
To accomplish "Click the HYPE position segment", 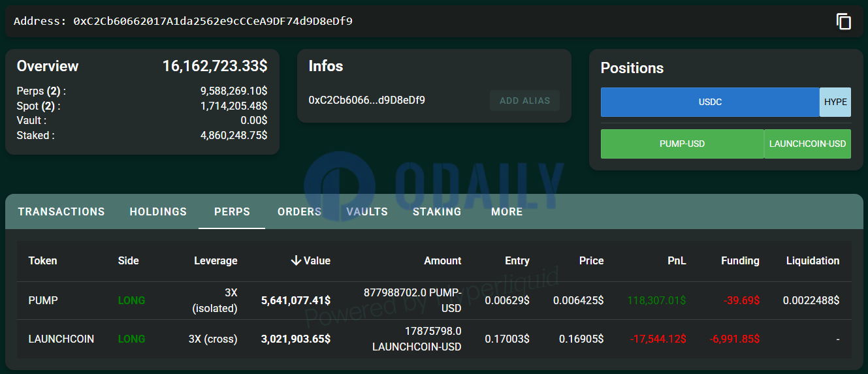I will 835,102.
